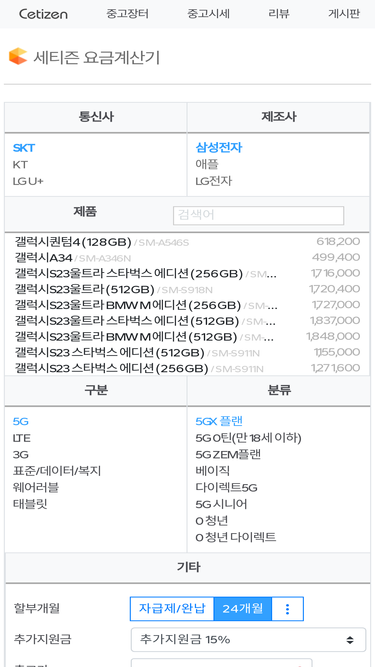Image resolution: width=375 pixels, height=667 pixels.
Task: Go to the 리뷰 menu
Action: click(279, 14)
